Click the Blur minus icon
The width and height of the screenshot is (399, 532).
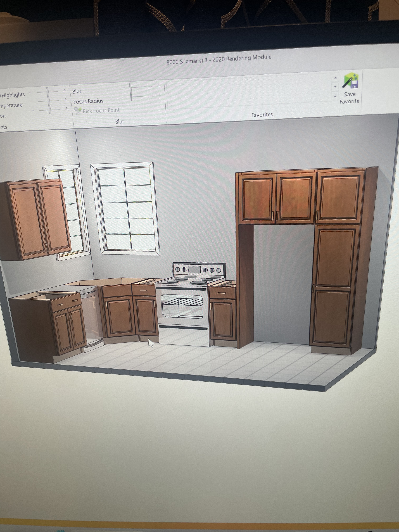point(123,88)
